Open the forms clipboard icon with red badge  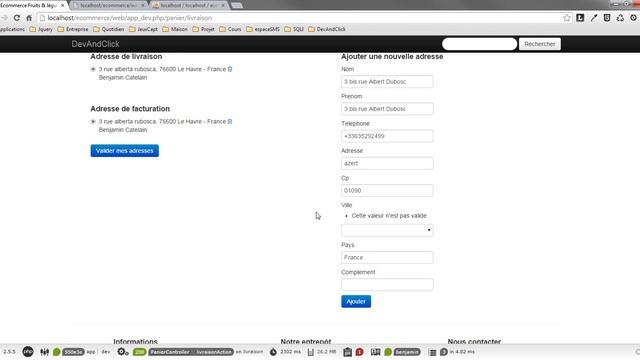tap(348, 352)
